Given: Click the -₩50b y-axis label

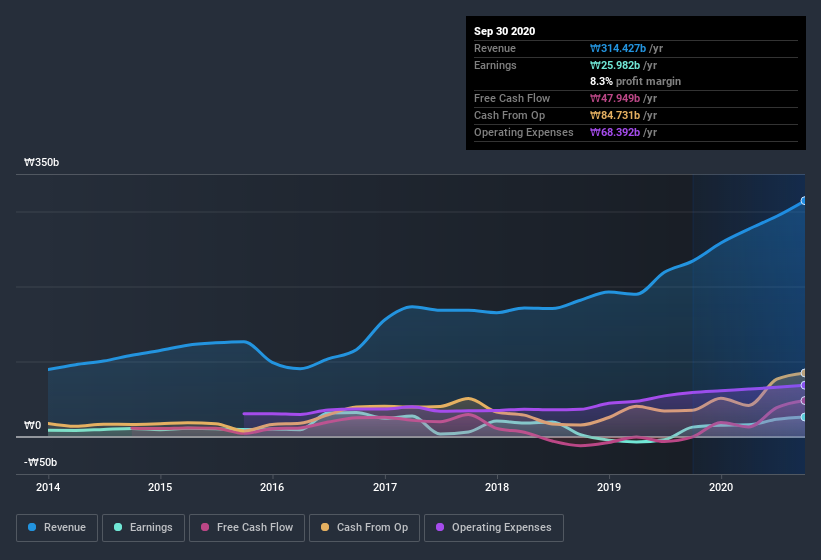Looking at the screenshot, I should click(40, 462).
